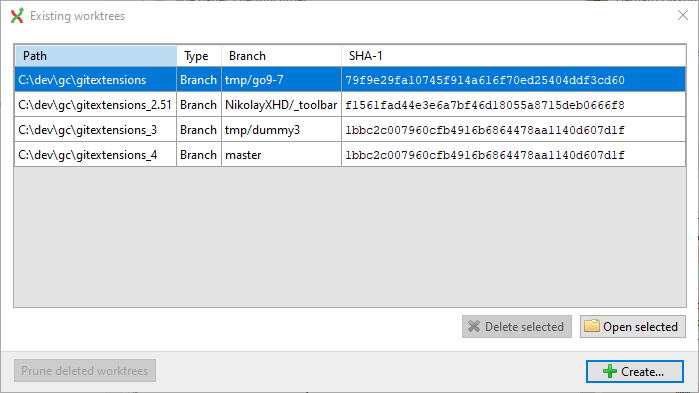
Task: Click the Open selected button
Action: 633,327
